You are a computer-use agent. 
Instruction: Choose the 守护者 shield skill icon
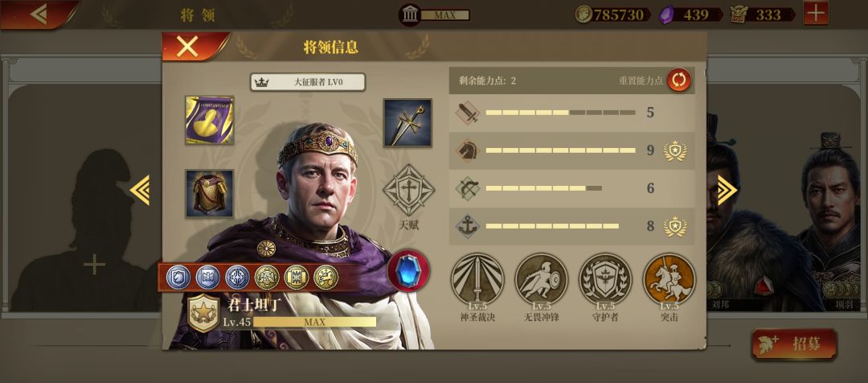(605, 279)
